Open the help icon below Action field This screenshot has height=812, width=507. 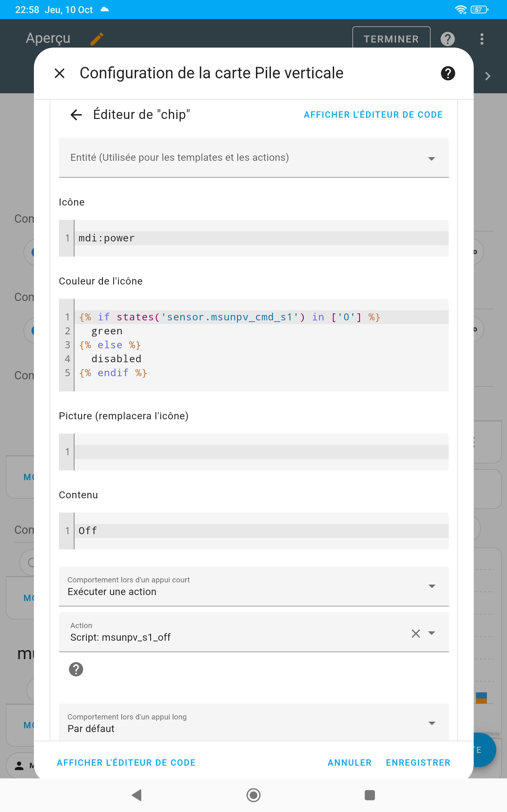76,669
